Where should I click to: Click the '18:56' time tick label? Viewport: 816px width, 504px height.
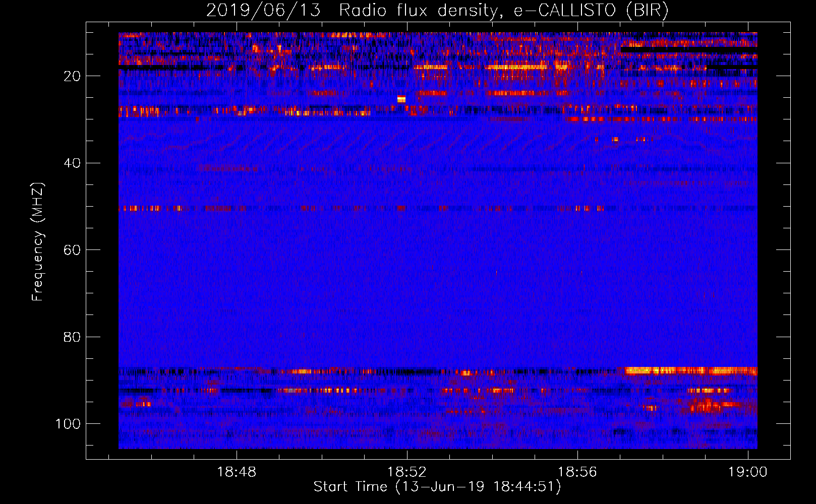[577, 472]
